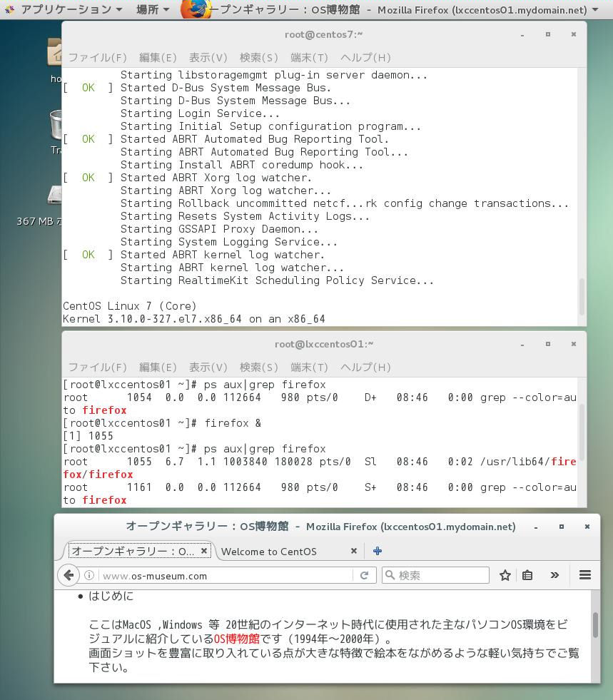The width and height of the screenshot is (613, 700).
Task: Reload the os-museum page
Action: pos(365,575)
